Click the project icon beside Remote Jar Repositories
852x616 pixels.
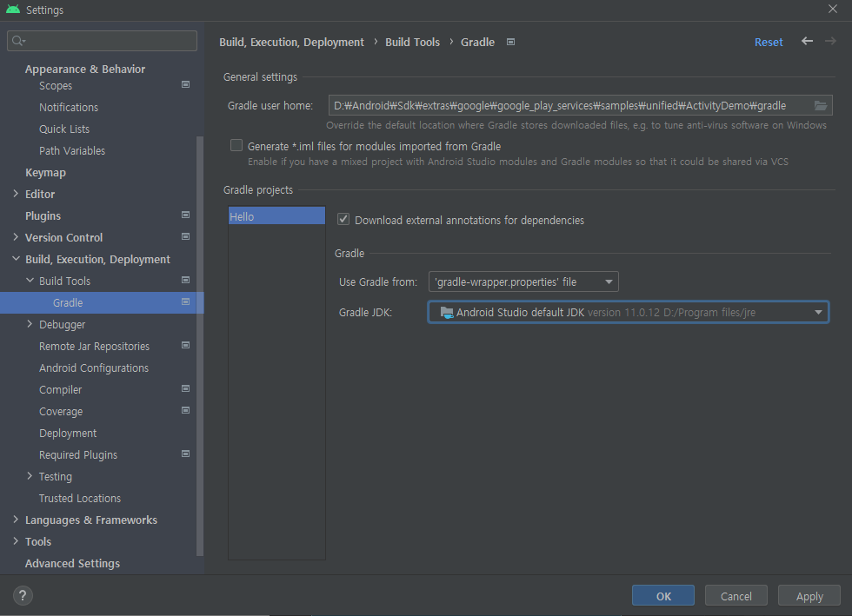pos(185,346)
